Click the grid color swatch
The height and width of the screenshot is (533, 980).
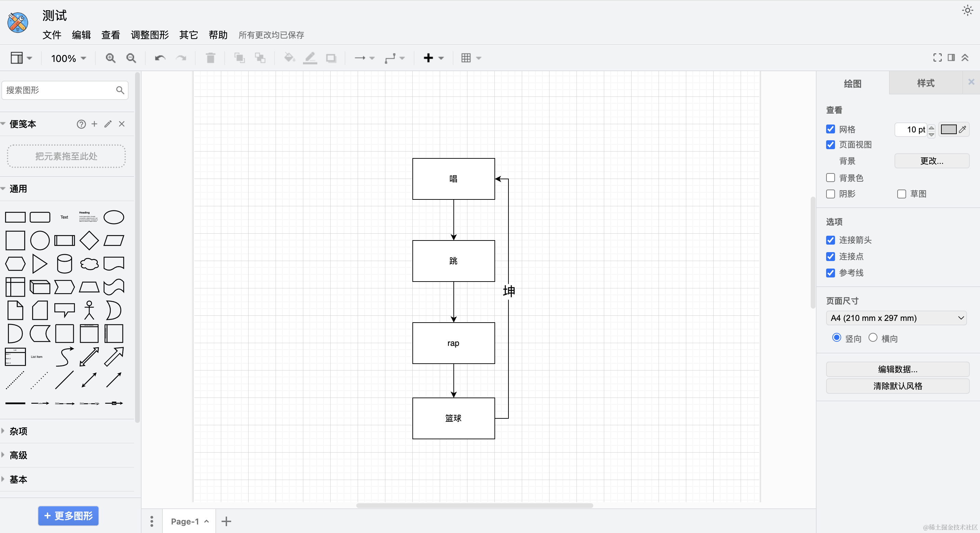click(949, 129)
